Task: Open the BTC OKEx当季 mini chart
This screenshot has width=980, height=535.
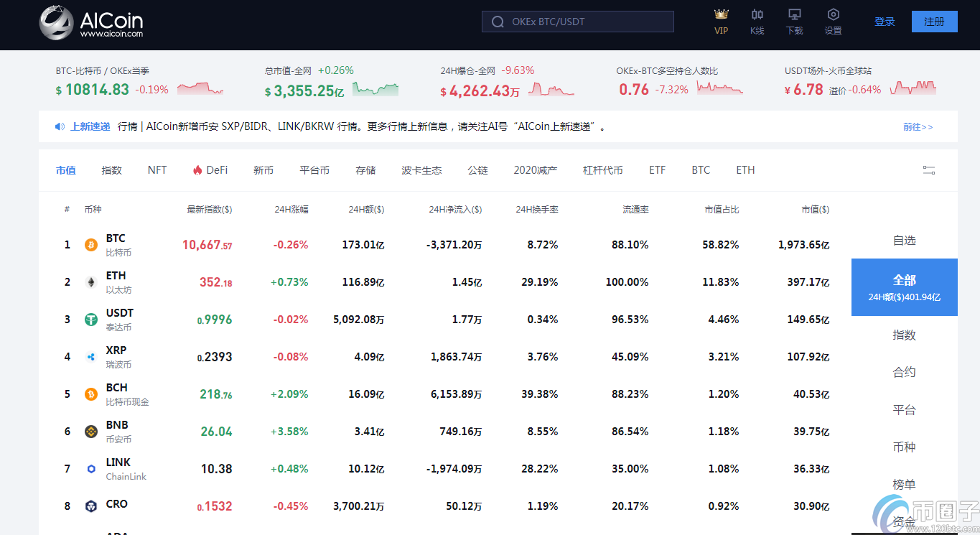Action: pyautogui.click(x=200, y=89)
